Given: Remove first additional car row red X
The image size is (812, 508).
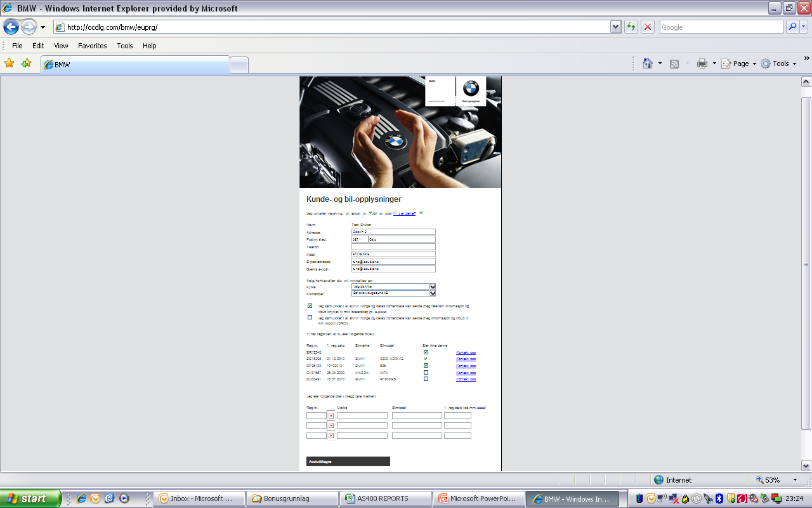Looking at the screenshot, I should point(331,415).
